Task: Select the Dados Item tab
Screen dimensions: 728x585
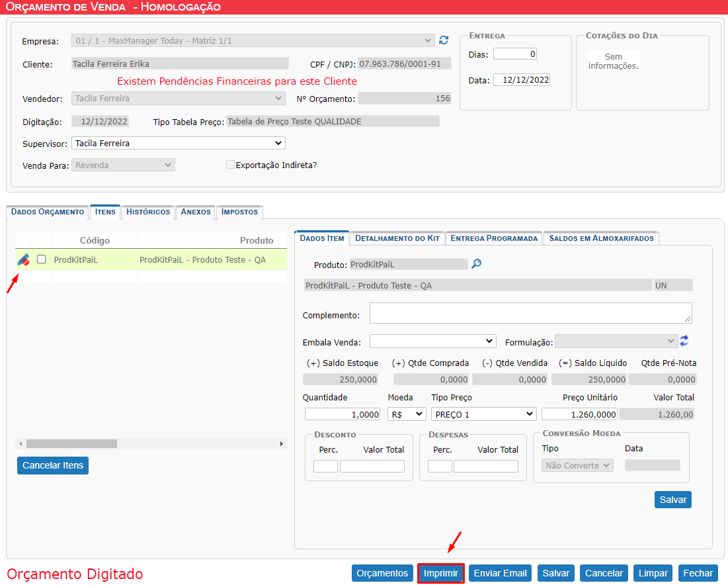Action: point(322,238)
